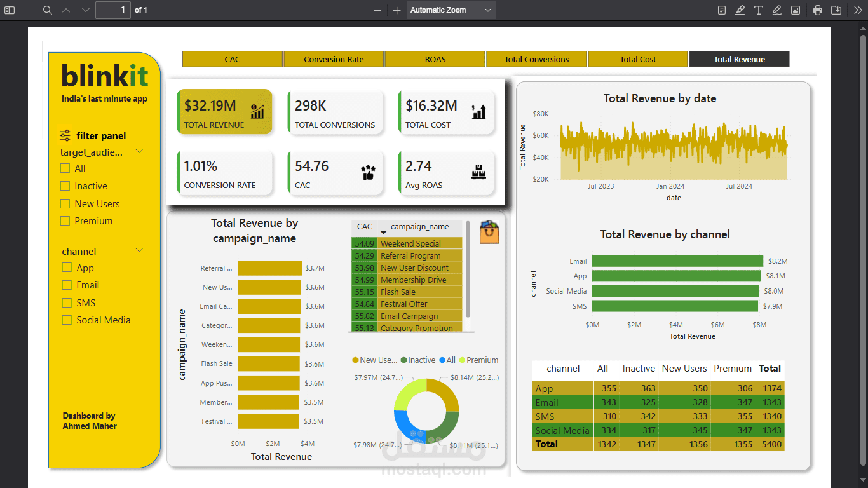
Task: Click the CAC column sort arrow
Action: coord(383,233)
